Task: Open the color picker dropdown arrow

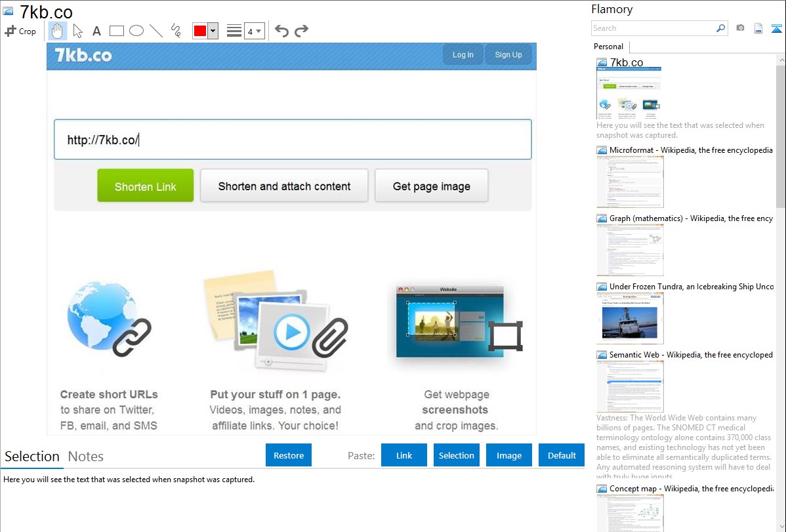Action: [213, 31]
